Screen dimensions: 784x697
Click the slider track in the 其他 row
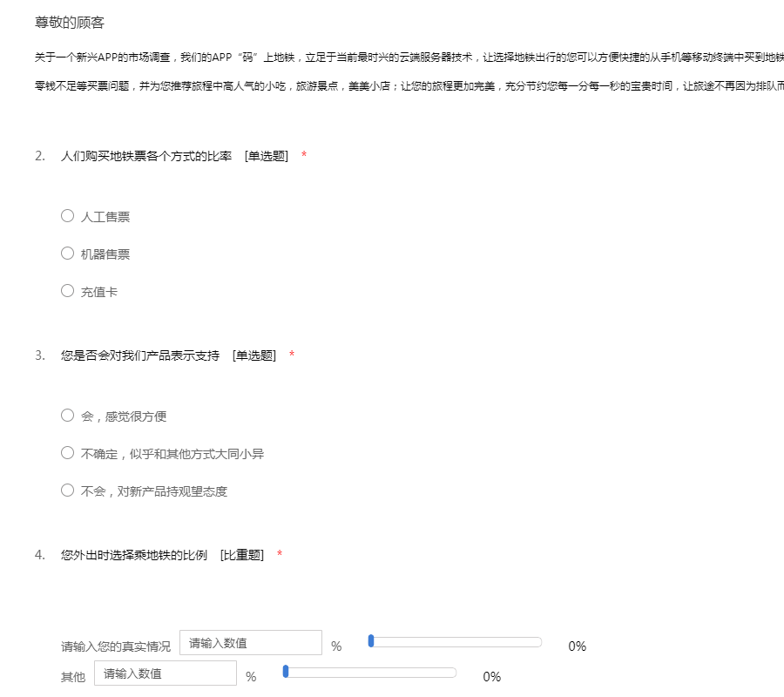click(370, 673)
